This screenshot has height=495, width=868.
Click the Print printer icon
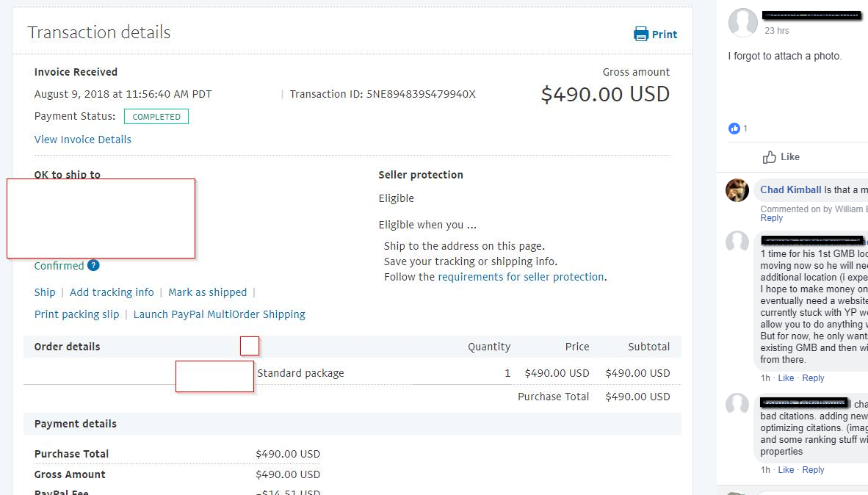[641, 34]
